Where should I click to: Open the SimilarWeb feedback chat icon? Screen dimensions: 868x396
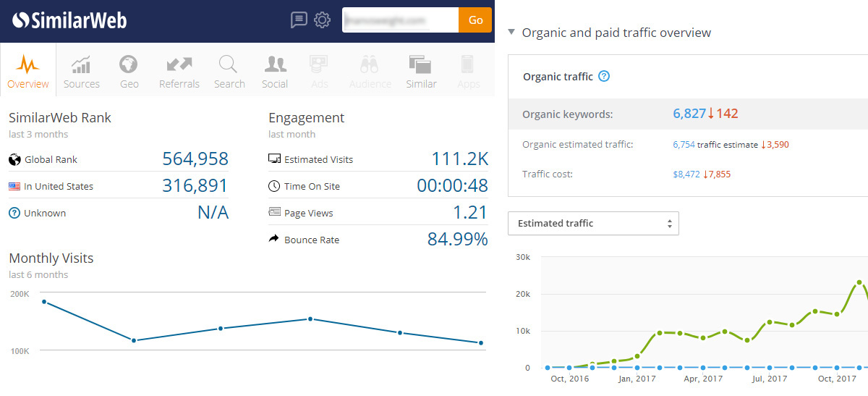(x=299, y=20)
